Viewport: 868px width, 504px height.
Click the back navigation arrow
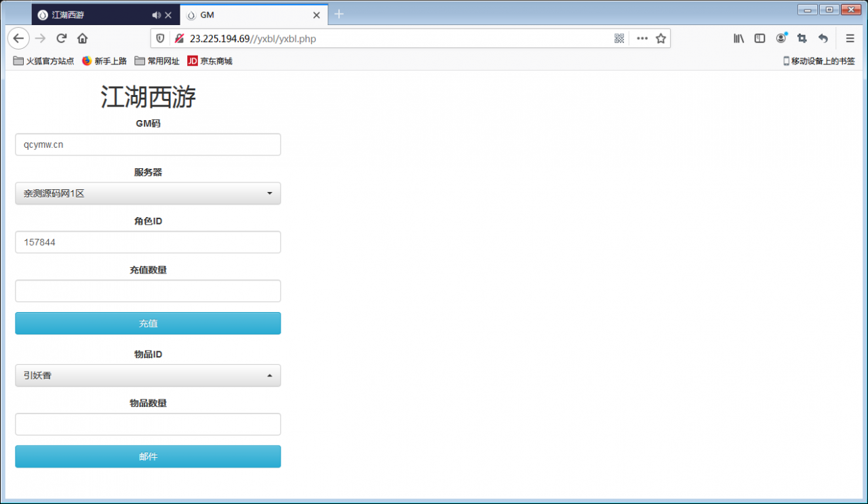pos(18,39)
